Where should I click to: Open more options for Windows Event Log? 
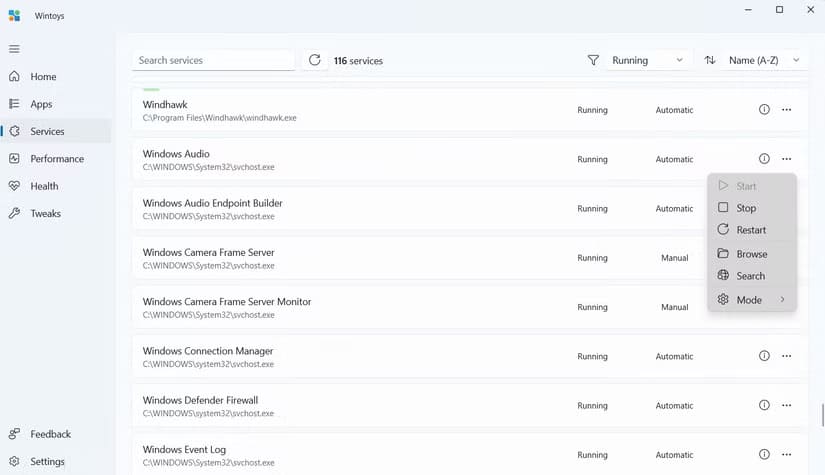coord(787,455)
